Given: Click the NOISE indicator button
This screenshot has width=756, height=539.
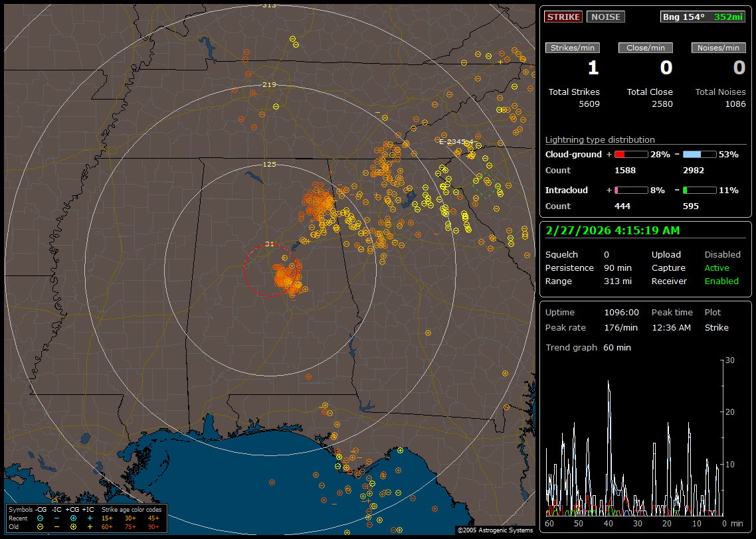Looking at the screenshot, I should click(x=605, y=17).
